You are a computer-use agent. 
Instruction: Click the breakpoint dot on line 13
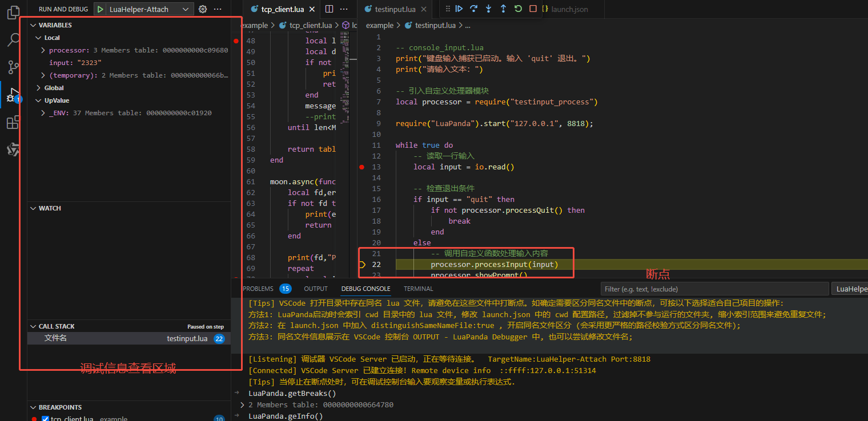pos(362,167)
